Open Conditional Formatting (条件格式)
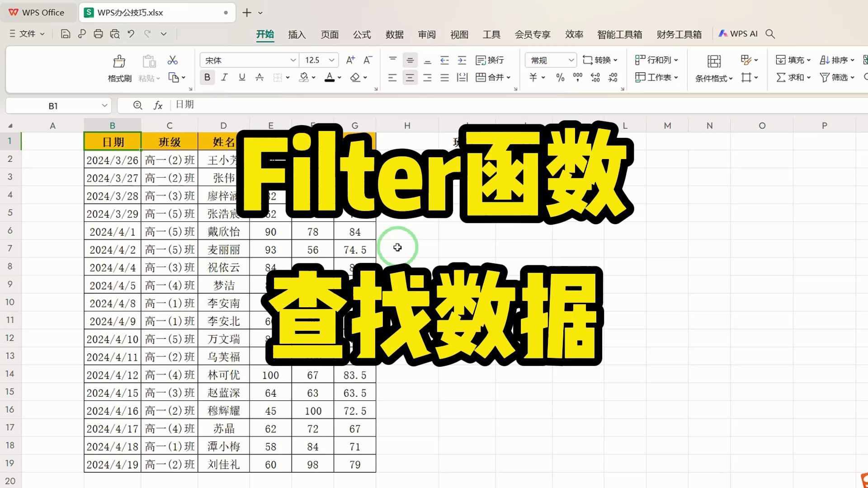The width and height of the screenshot is (868, 488). point(713,77)
